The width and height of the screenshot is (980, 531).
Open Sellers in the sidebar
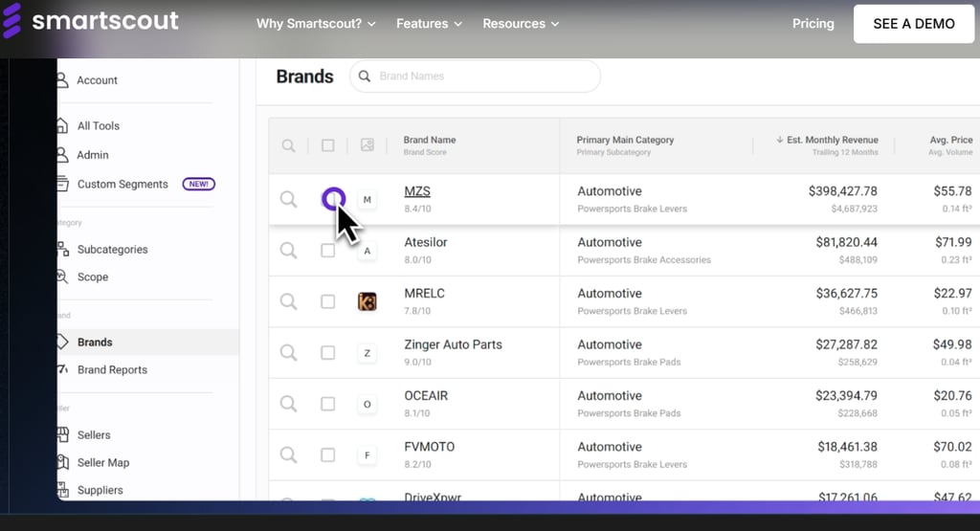(x=94, y=434)
